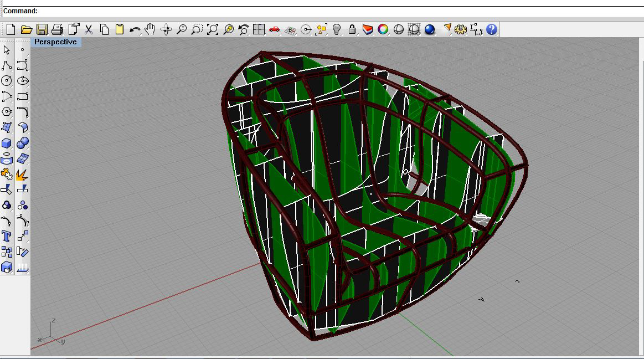This screenshot has width=644, height=359.
Task: Open the Object Snap toolbar icon
Action: 306,29
